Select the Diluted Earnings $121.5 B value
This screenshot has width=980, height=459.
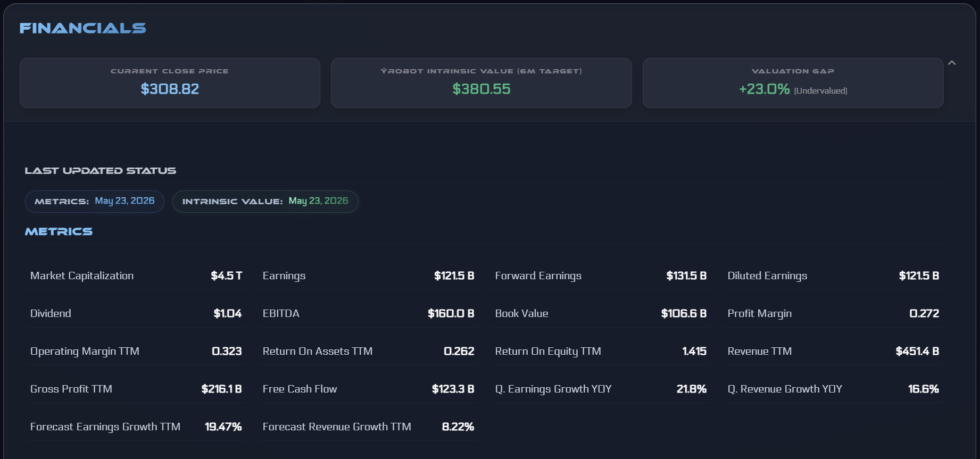[919, 276]
